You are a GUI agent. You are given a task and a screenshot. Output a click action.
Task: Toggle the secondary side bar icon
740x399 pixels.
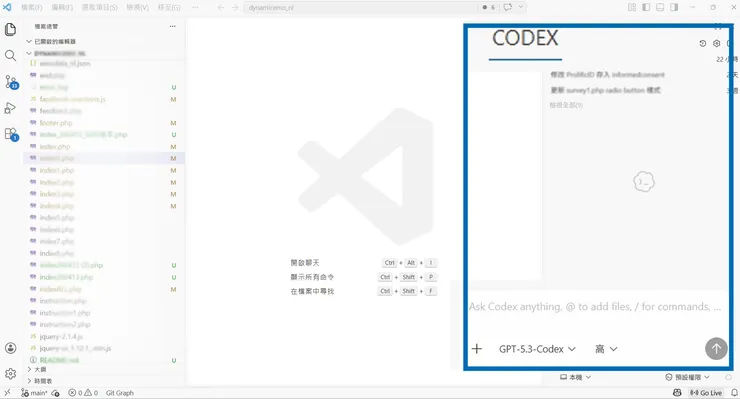(x=674, y=7)
